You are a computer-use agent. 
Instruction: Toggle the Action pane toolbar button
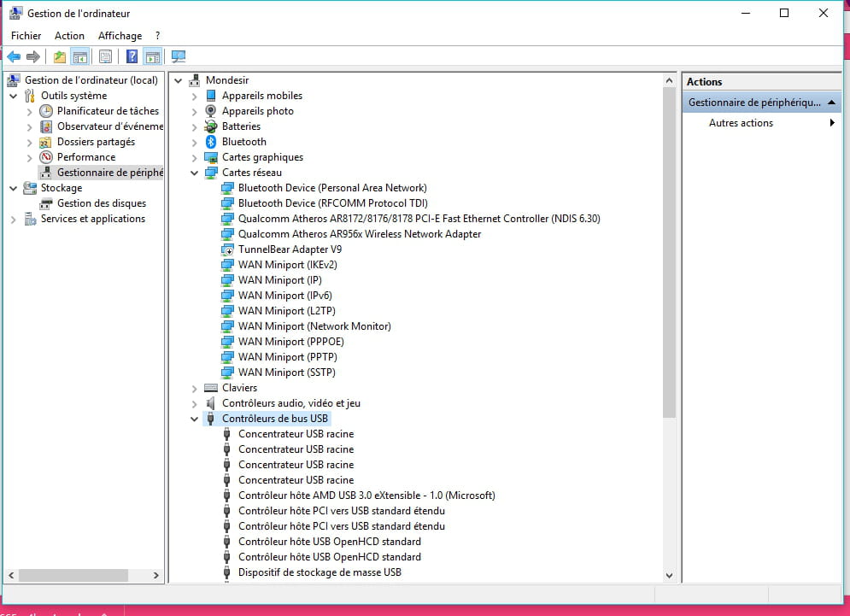pyautogui.click(x=153, y=56)
